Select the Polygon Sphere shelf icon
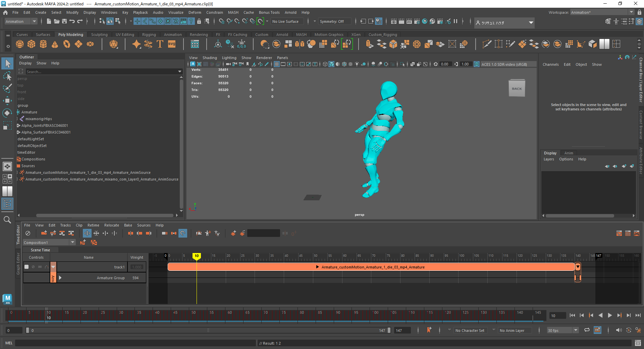Image resolution: width=644 pixels, height=349 pixels. point(20,44)
